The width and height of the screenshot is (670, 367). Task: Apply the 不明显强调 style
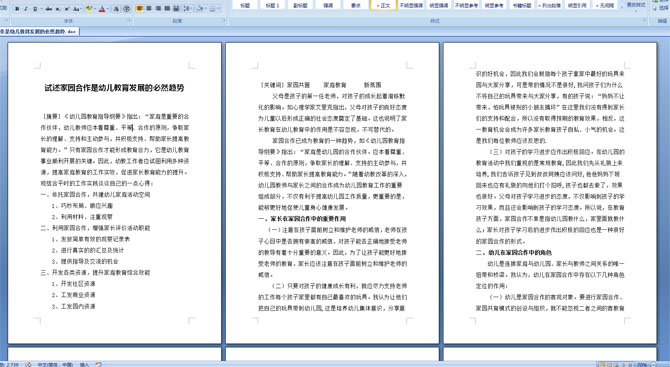tap(411, 5)
